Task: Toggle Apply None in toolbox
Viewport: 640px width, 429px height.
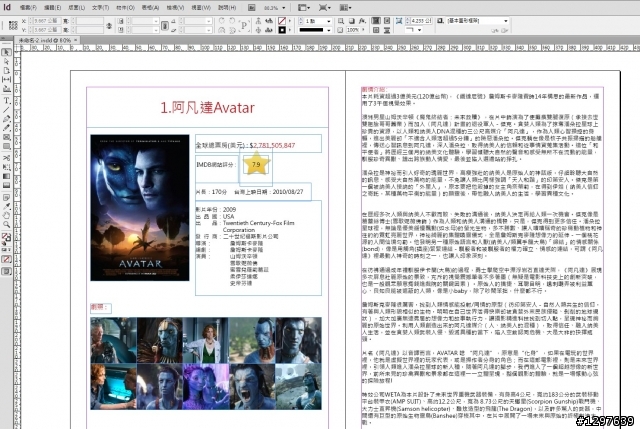Action: 7,259
